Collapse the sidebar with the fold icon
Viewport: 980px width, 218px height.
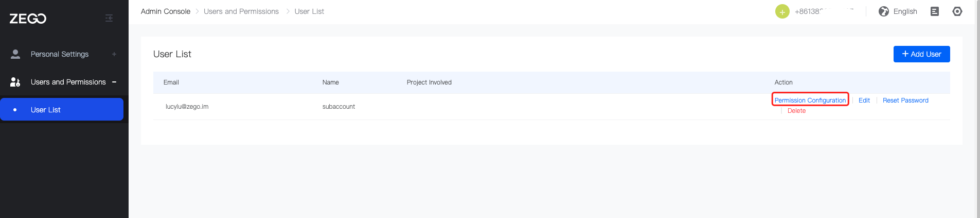tap(109, 18)
